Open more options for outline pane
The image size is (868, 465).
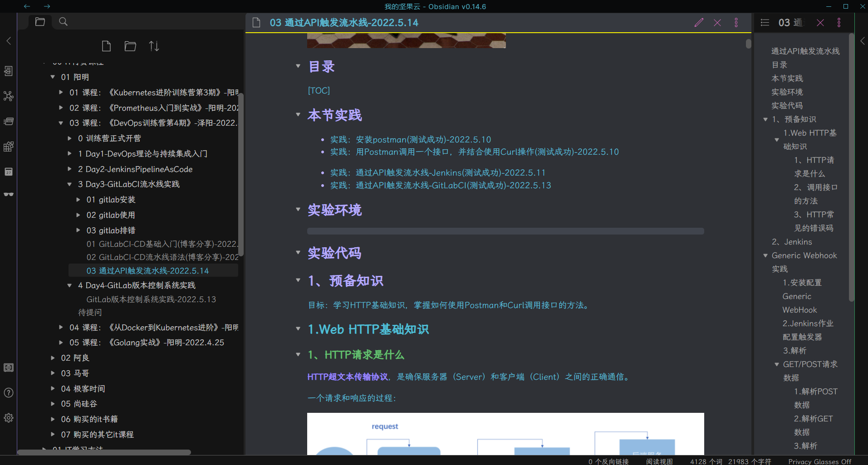pos(839,23)
